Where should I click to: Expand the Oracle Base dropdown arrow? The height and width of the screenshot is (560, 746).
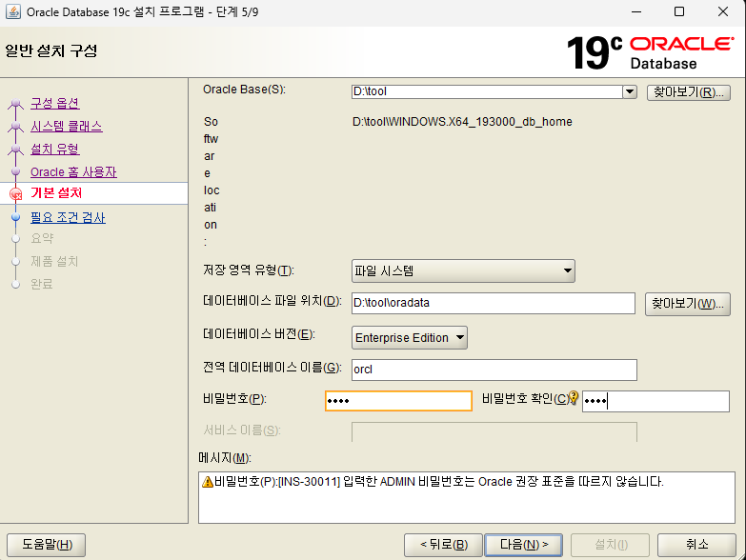tap(630, 91)
